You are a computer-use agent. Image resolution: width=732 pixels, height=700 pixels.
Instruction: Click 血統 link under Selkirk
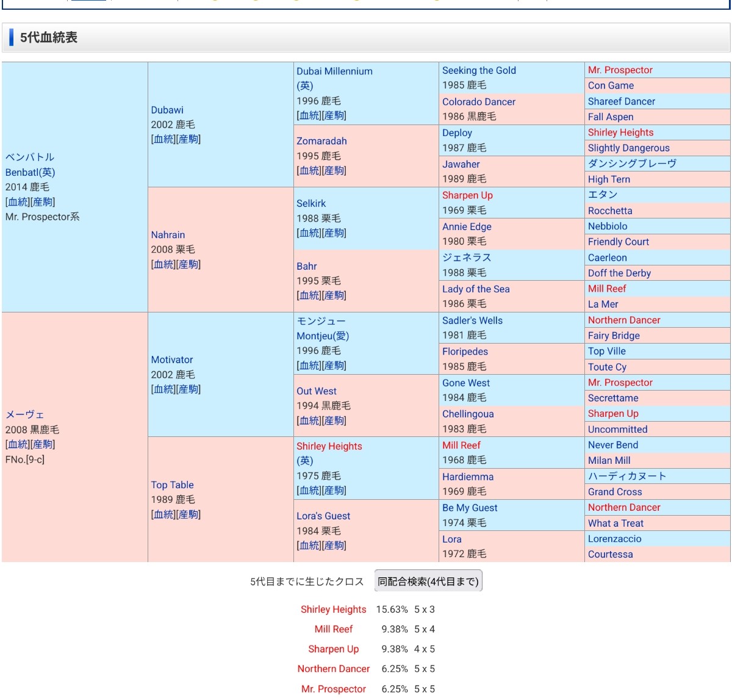click(x=309, y=233)
